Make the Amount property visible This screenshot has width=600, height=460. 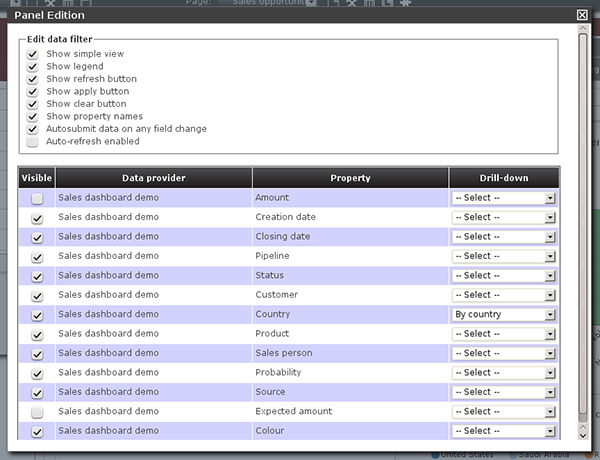tap(37, 199)
